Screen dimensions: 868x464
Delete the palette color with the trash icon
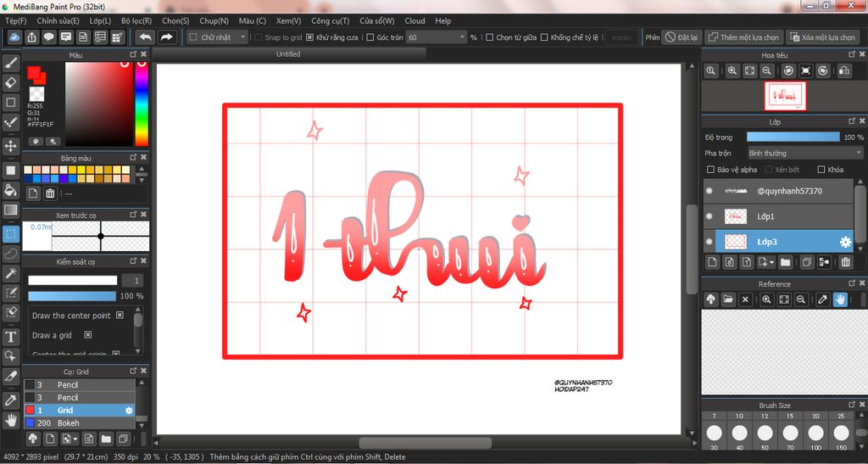pyautogui.click(x=50, y=193)
